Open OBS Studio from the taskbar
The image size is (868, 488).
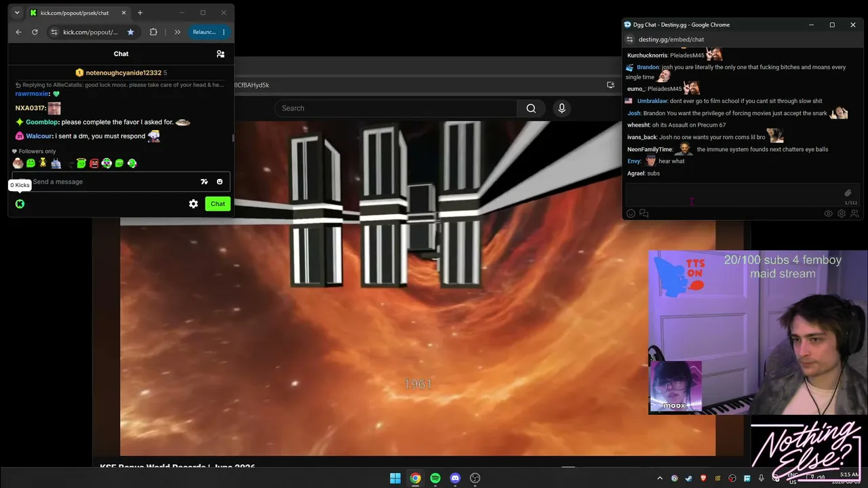(x=475, y=478)
